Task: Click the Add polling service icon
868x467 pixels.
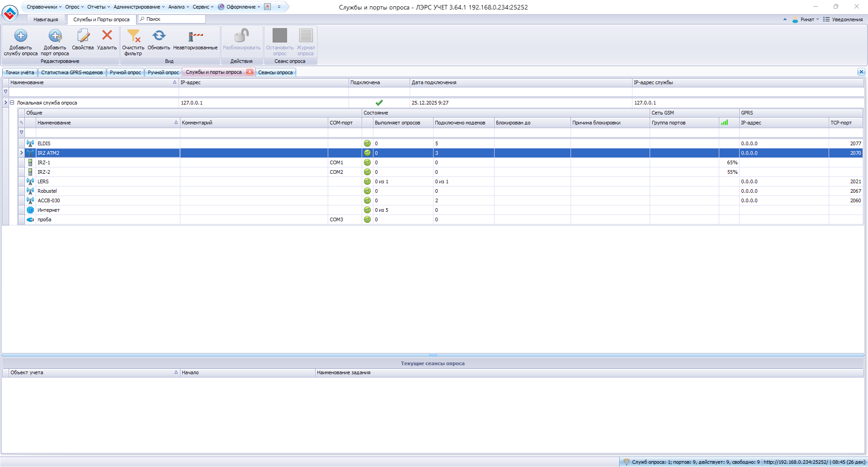Action: click(21, 36)
